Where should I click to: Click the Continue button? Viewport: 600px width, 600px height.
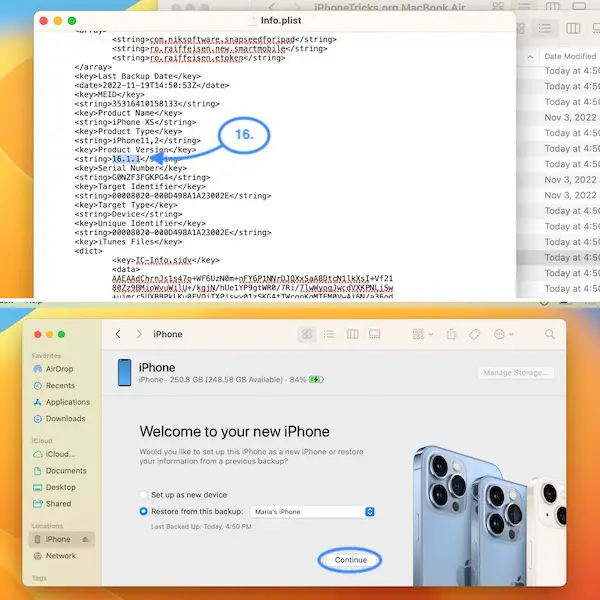point(350,560)
